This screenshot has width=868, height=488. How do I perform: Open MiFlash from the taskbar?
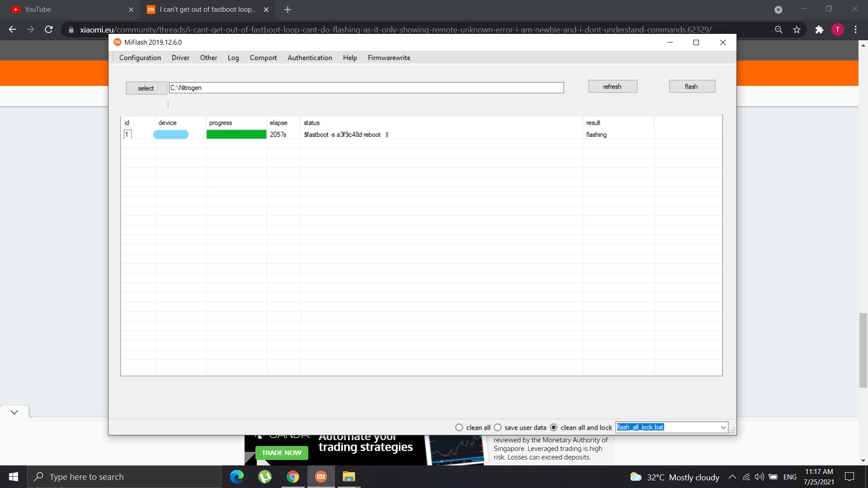[x=321, y=477]
